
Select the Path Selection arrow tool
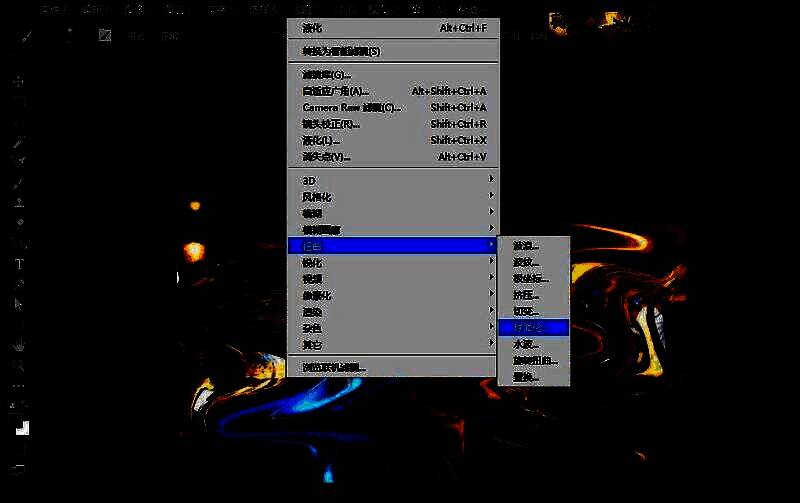pyautogui.click(x=19, y=304)
